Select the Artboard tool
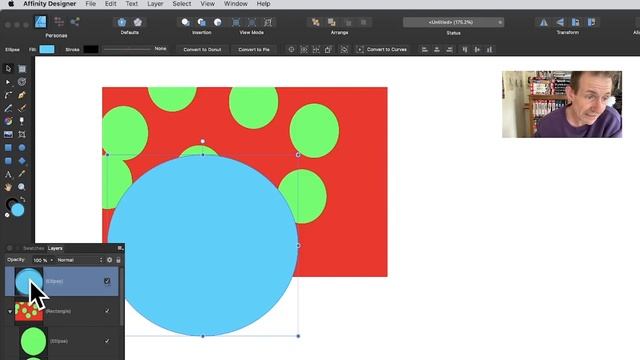640x360 pixels. pos(22,69)
